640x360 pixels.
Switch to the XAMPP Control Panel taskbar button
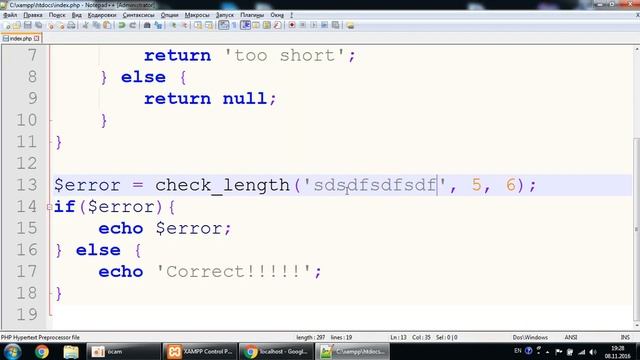[200, 352]
